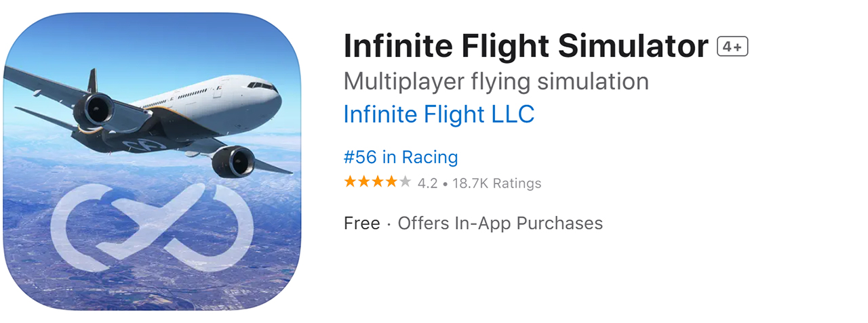Click the 4+ age rating badge

[x=732, y=47]
